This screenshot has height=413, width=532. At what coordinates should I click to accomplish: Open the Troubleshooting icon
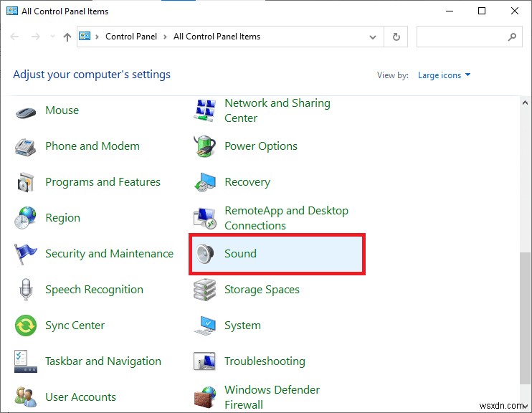pos(204,361)
